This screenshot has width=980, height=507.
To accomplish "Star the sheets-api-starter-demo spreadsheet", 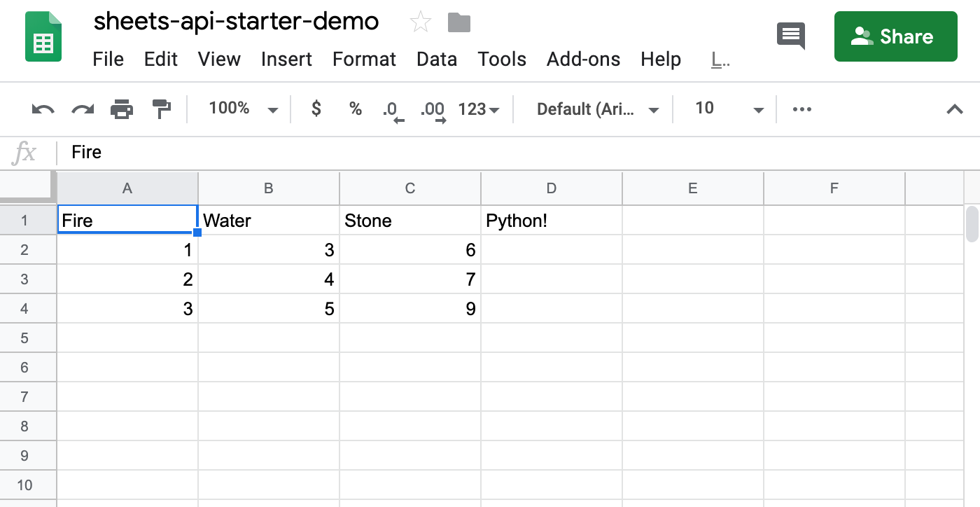I will pyautogui.click(x=420, y=21).
